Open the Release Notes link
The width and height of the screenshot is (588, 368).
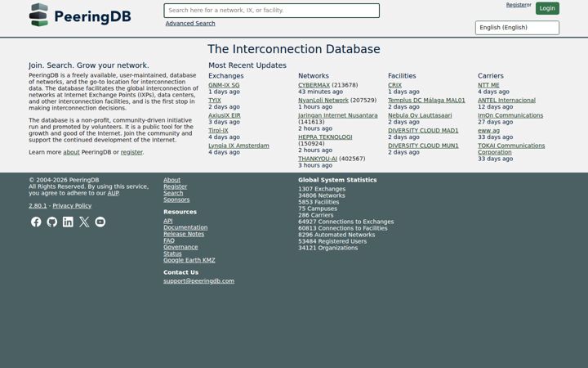coord(184,234)
